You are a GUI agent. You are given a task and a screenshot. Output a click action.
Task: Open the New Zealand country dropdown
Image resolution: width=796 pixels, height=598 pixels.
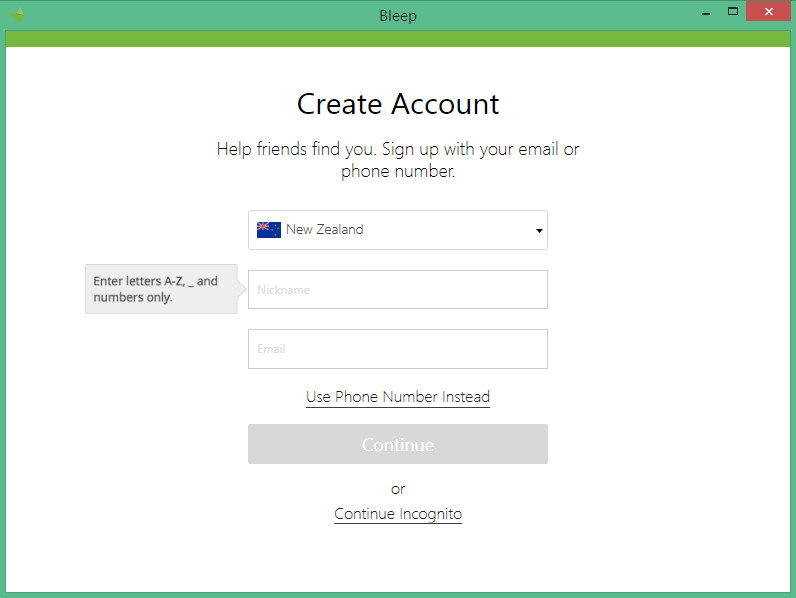397,230
